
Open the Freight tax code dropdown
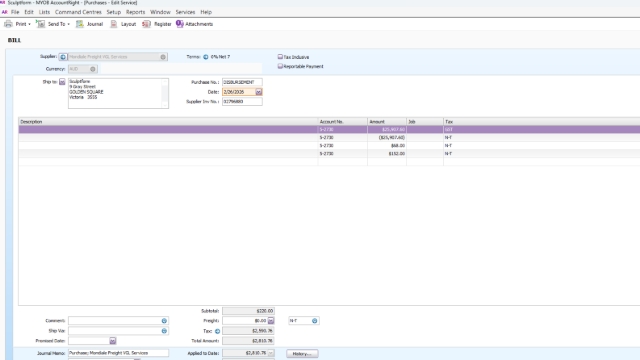pos(314,321)
